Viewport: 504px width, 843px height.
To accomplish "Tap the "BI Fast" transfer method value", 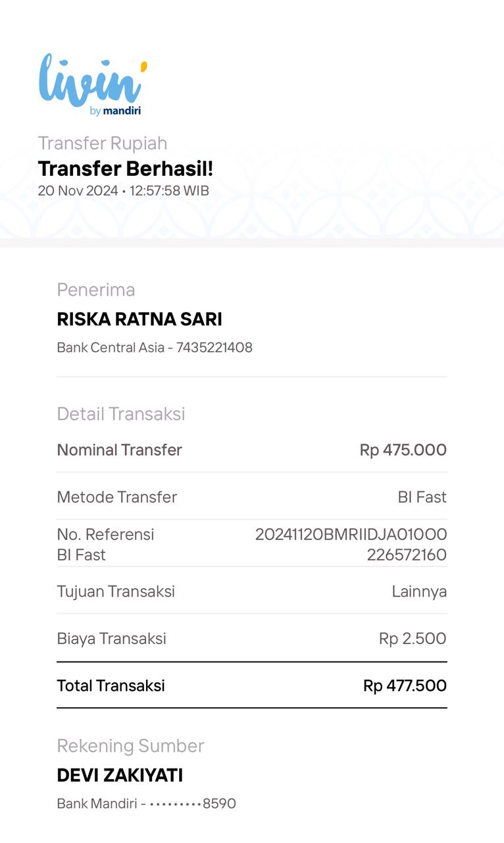I will (x=422, y=497).
